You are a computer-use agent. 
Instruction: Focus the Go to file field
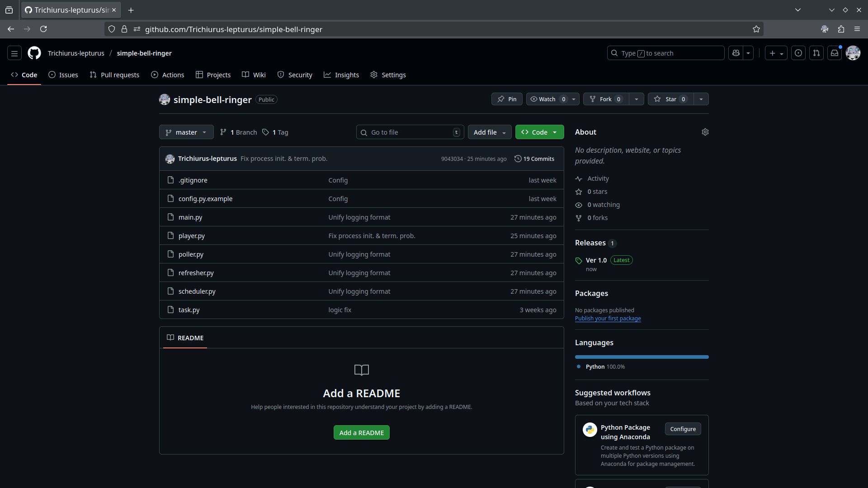pyautogui.click(x=409, y=132)
